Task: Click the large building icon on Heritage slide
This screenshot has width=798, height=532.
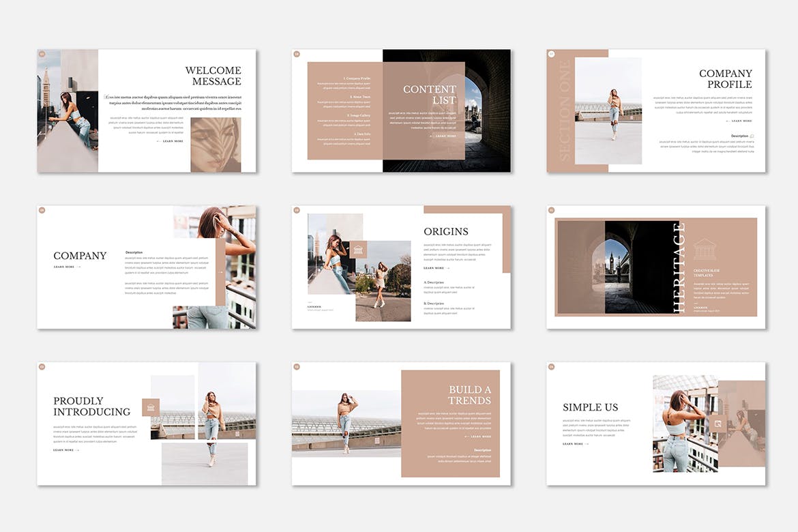Action: pos(705,249)
